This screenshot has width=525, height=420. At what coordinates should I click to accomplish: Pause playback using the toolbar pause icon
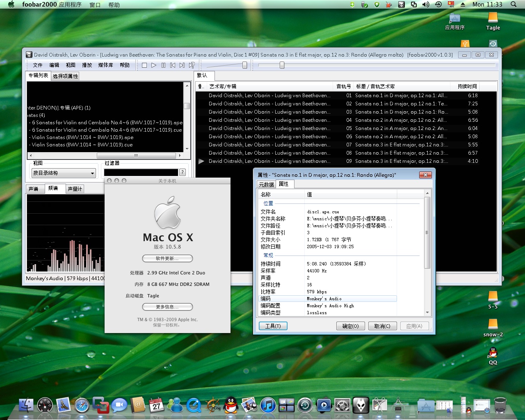pyautogui.click(x=163, y=65)
